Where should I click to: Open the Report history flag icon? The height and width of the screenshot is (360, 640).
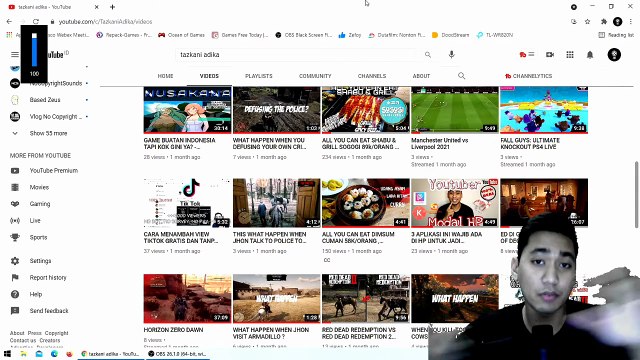click(x=15, y=278)
